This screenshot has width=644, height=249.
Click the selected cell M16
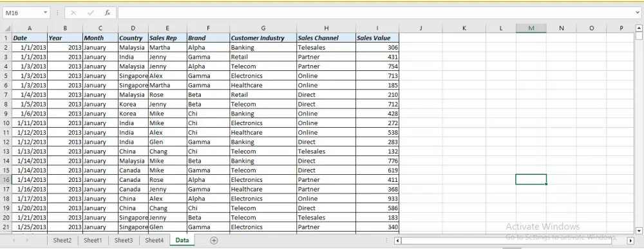531,179
